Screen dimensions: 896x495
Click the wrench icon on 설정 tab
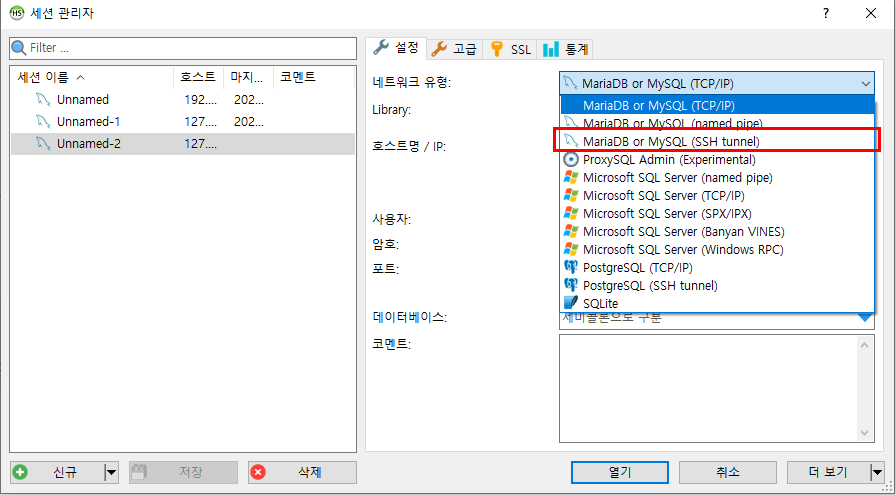point(381,47)
